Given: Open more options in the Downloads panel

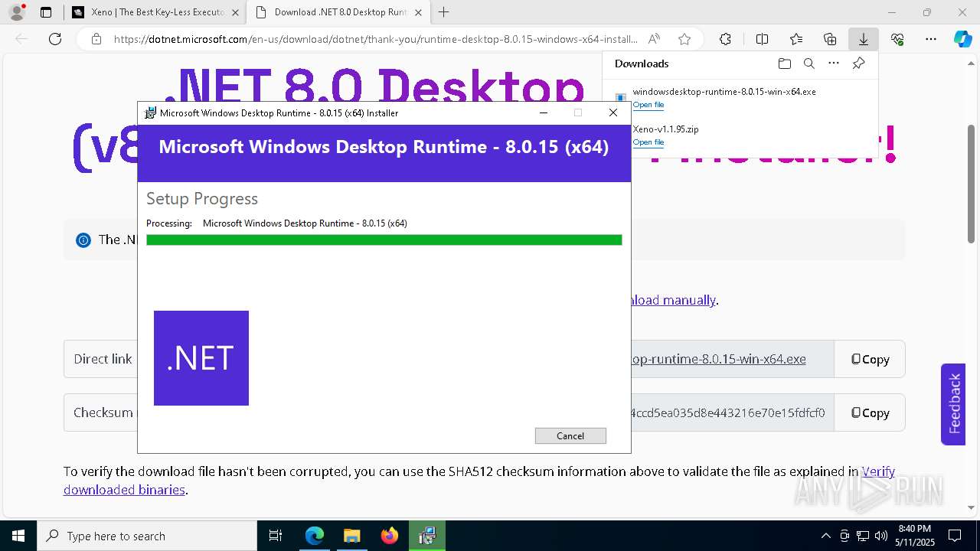Looking at the screenshot, I should (x=834, y=64).
